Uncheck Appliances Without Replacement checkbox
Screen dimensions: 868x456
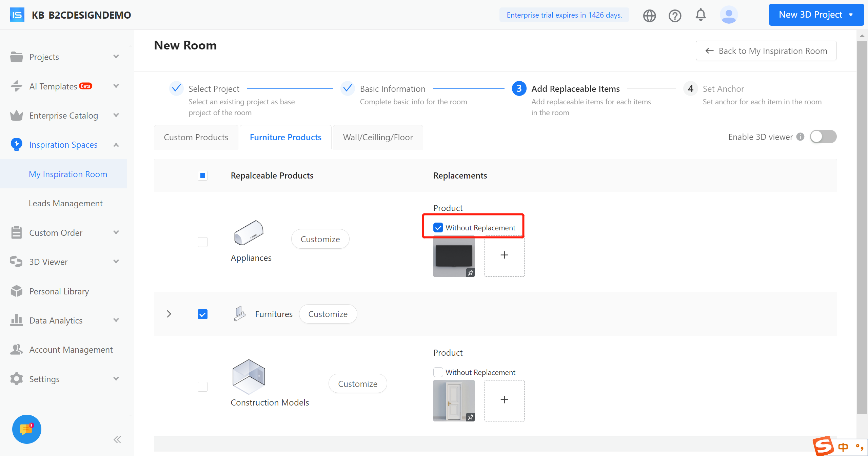438,228
